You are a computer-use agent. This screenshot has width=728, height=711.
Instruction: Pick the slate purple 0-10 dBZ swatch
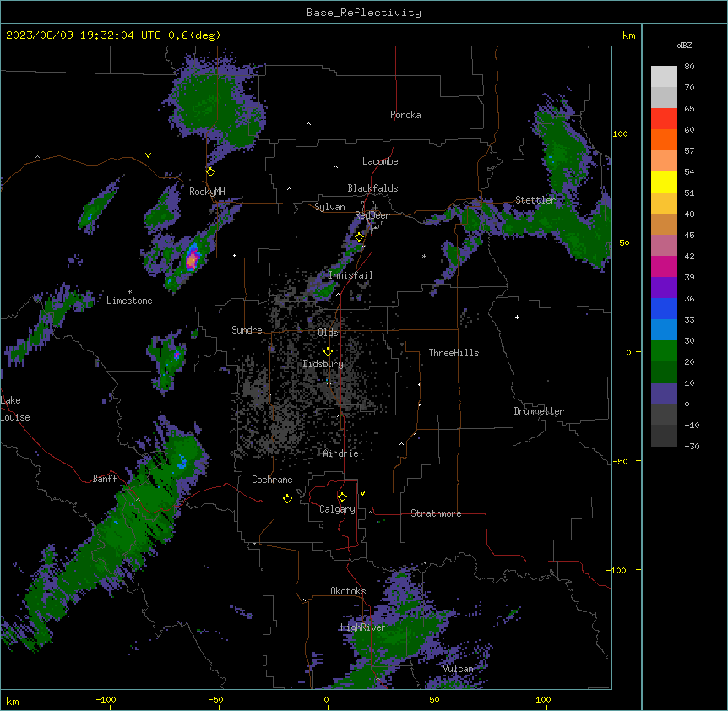pyautogui.click(x=664, y=393)
